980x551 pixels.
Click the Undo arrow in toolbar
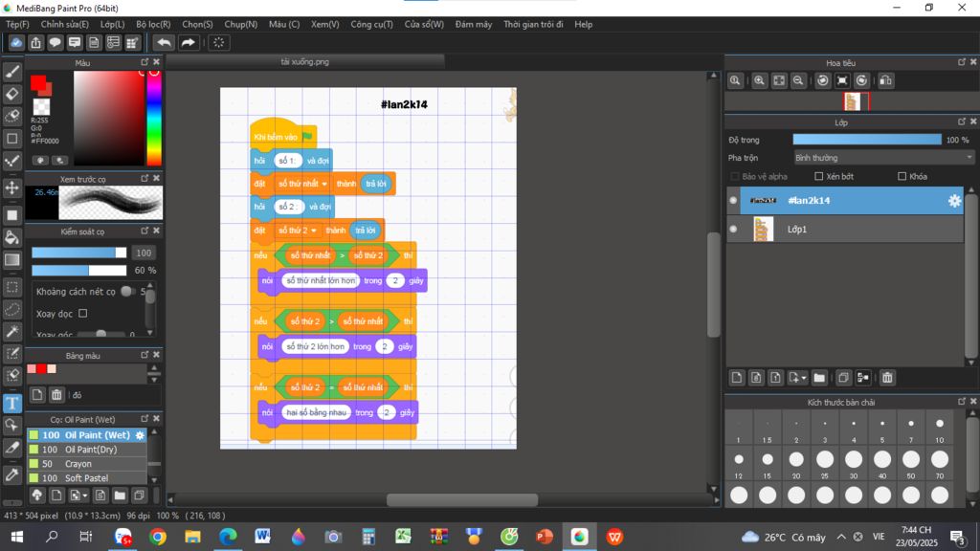[165, 42]
